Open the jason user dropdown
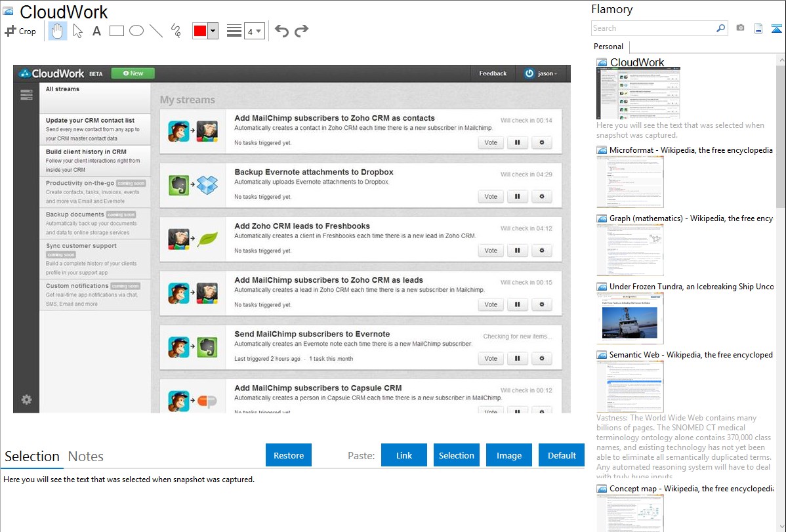This screenshot has width=786, height=532. (541, 73)
